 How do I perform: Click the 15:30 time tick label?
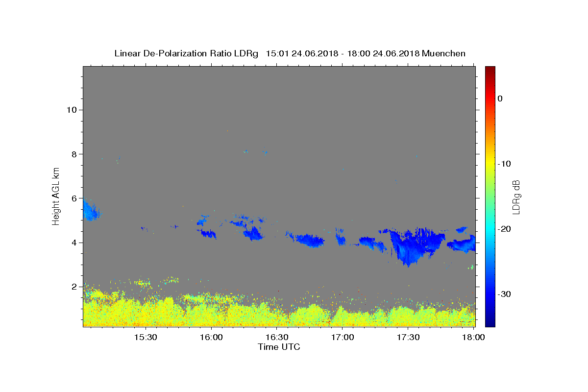click(146, 337)
